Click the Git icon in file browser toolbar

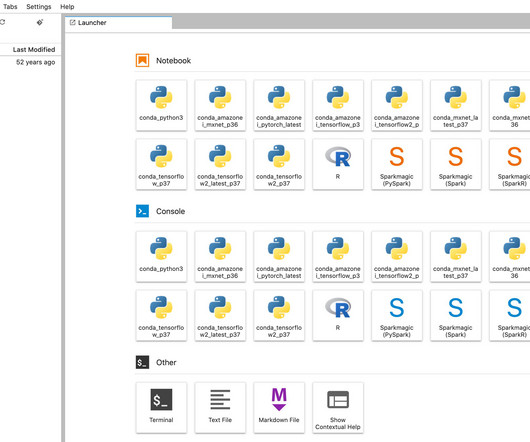tap(40, 22)
